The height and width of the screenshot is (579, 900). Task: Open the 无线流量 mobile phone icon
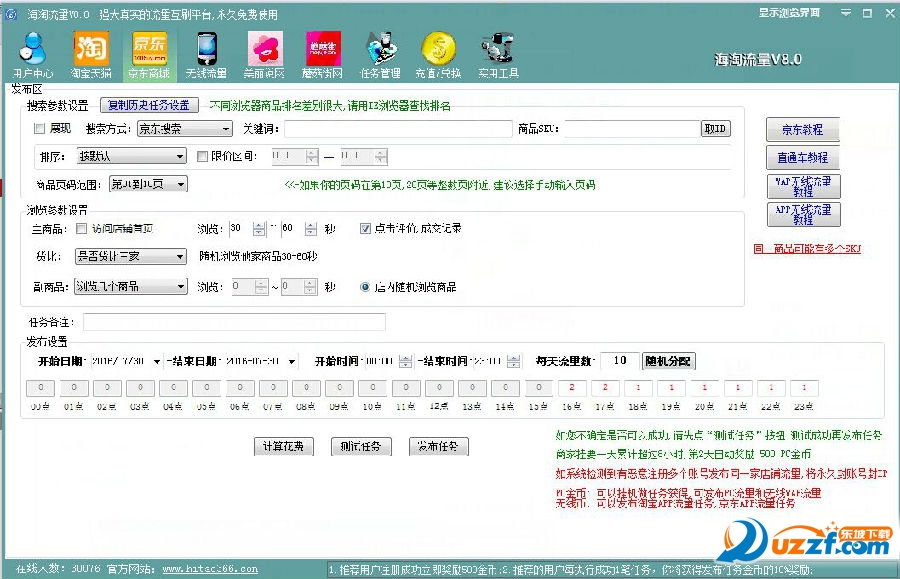coord(206,55)
